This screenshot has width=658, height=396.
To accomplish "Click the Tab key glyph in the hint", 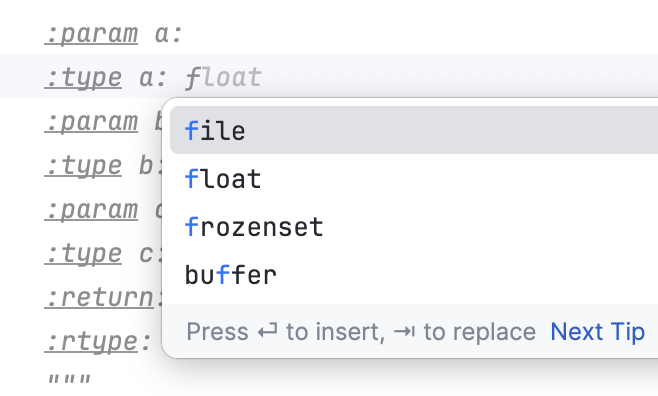I will pyautogui.click(x=405, y=332).
